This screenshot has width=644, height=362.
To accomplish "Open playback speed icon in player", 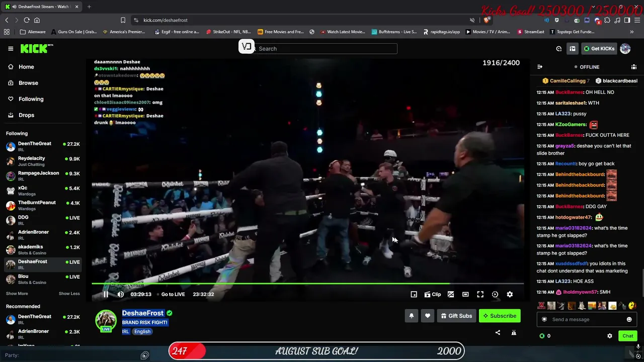I will 495,295.
